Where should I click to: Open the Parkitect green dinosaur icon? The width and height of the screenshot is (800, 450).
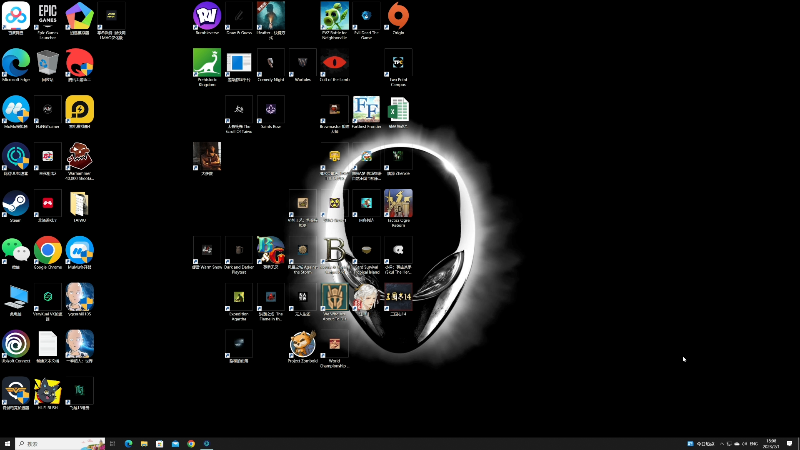click(x=207, y=63)
